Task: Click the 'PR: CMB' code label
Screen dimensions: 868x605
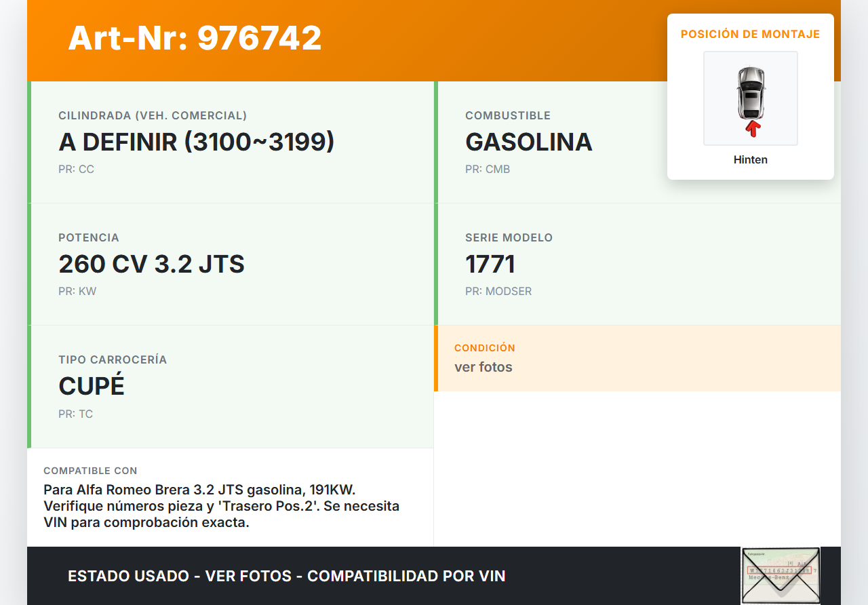Action: [x=487, y=170]
